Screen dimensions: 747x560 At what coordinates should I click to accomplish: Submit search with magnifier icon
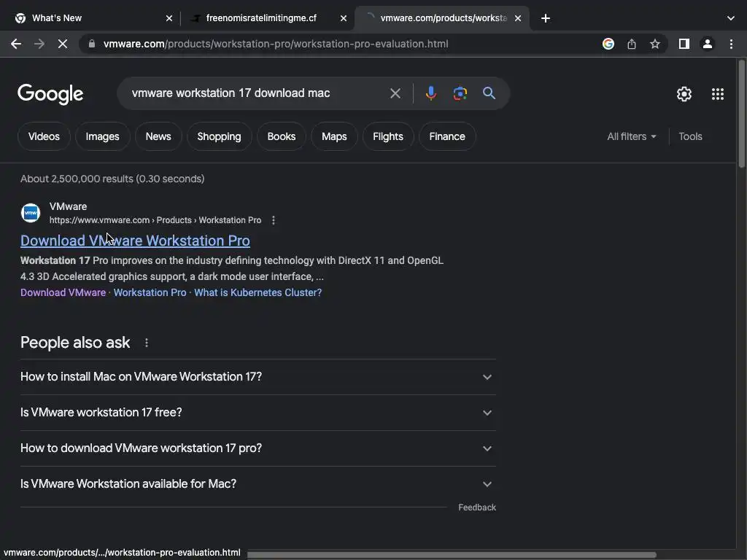coord(489,93)
